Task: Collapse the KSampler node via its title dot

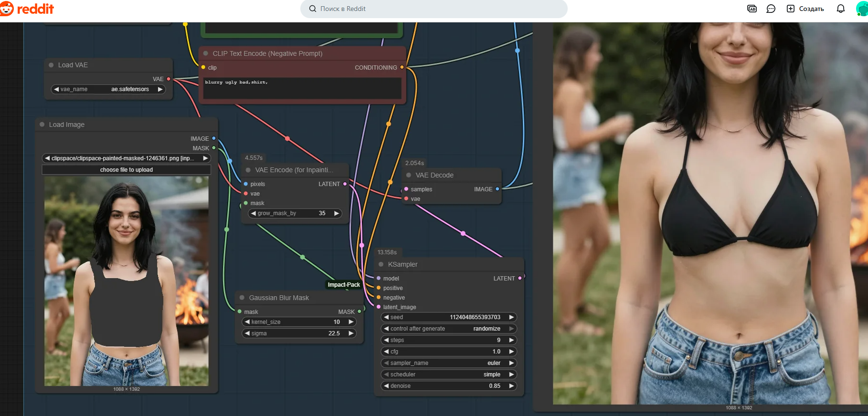Action: tap(381, 264)
